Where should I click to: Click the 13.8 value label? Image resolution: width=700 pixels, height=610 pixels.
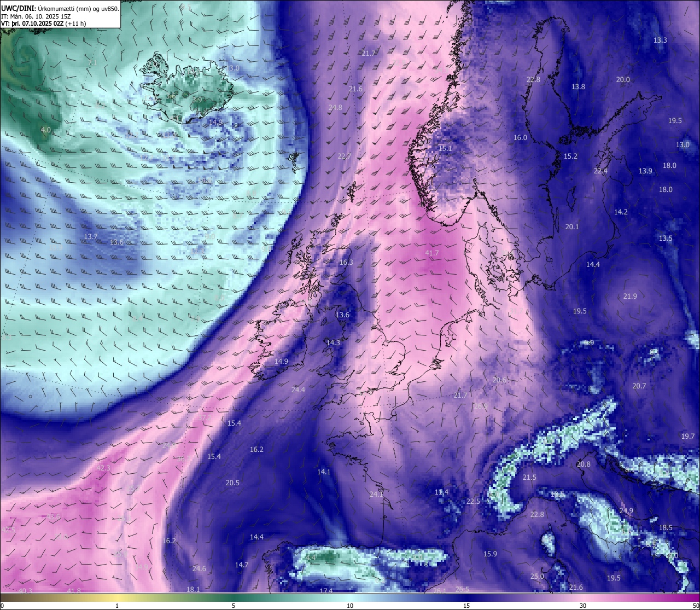578,86
